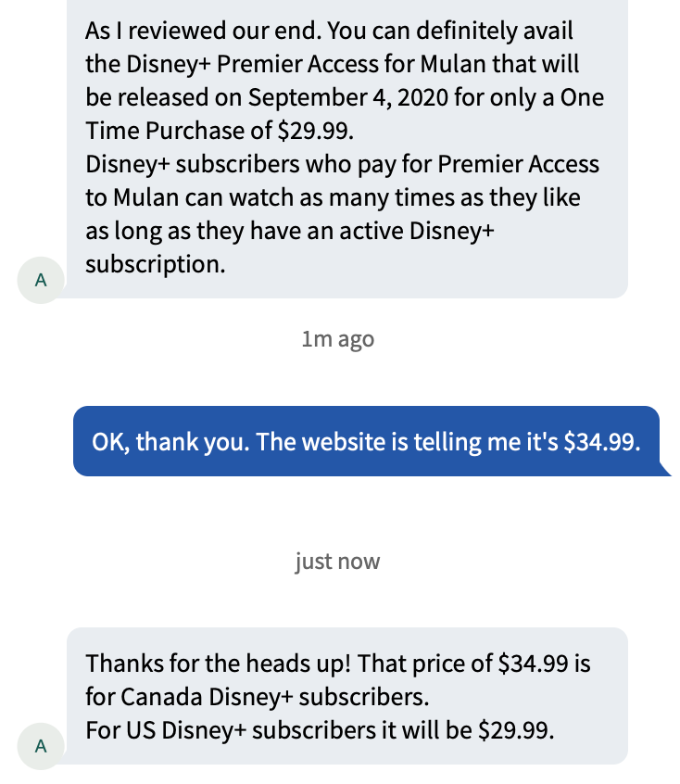Click "The website is telling me" text
The height and width of the screenshot is (784, 680).
(x=384, y=442)
